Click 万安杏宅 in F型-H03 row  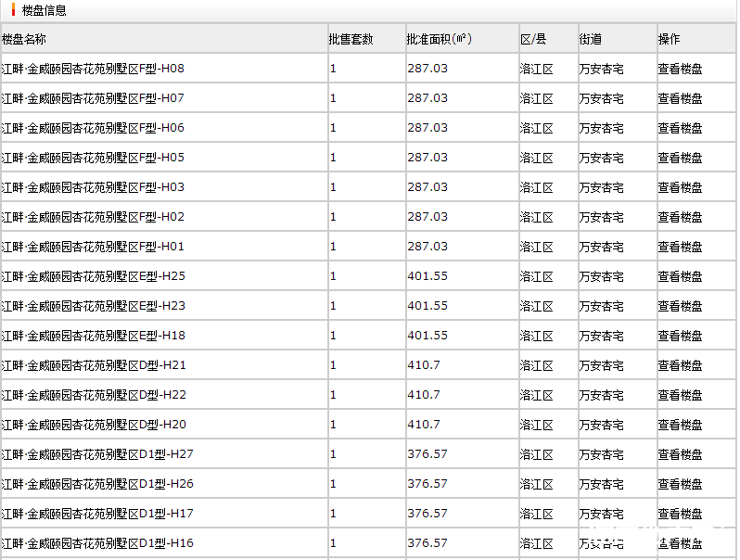601,188
